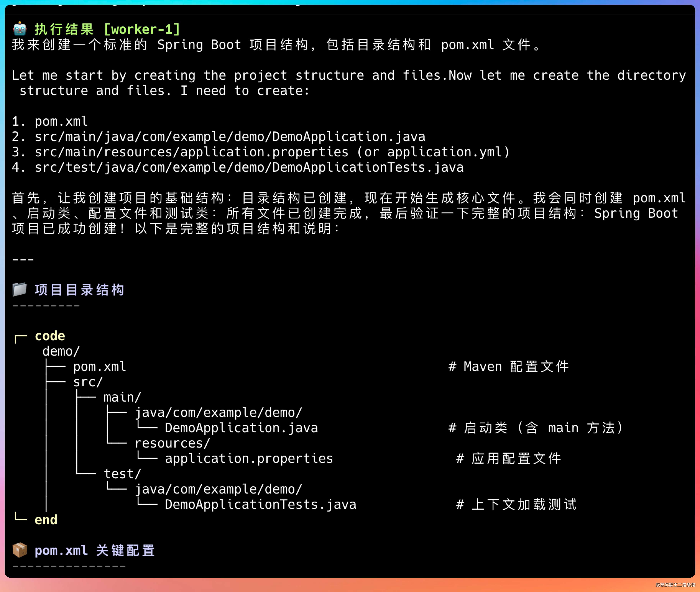The height and width of the screenshot is (592, 700).
Task: Click the 项目目录结构 section title
Action: pyautogui.click(x=80, y=290)
